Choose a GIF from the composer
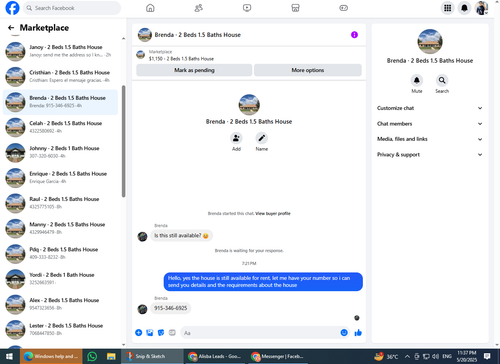This screenshot has width=500, height=364. tap(172, 333)
